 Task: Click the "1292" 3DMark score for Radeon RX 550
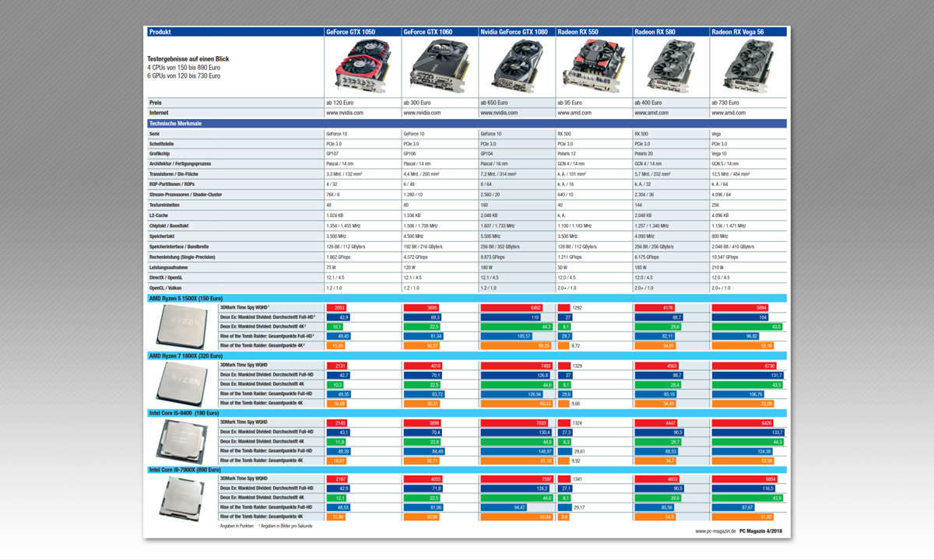click(578, 307)
